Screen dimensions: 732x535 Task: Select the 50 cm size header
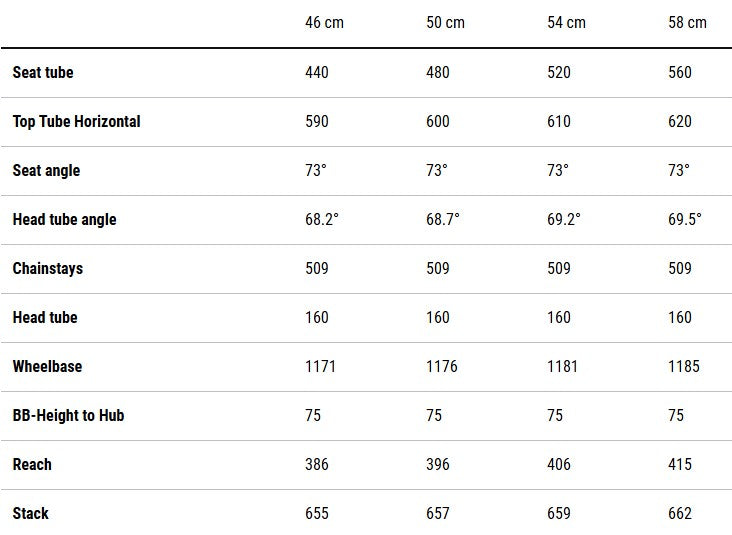pyautogui.click(x=445, y=22)
